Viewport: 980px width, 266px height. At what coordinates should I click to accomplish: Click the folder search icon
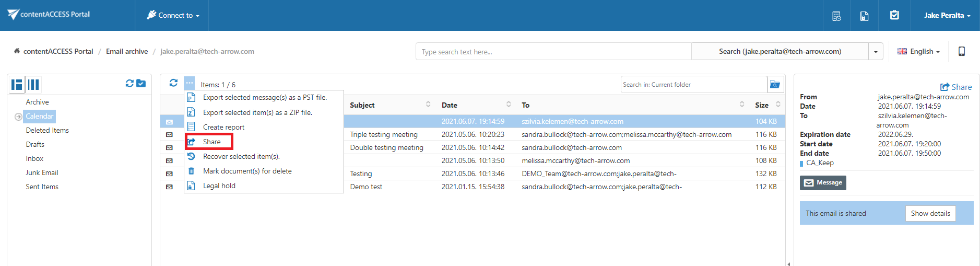[775, 85]
